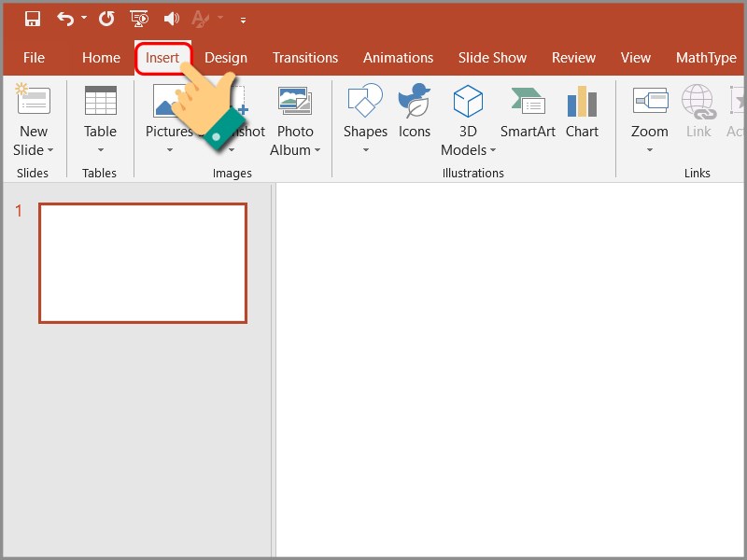Switch to the Design tab

tap(226, 57)
